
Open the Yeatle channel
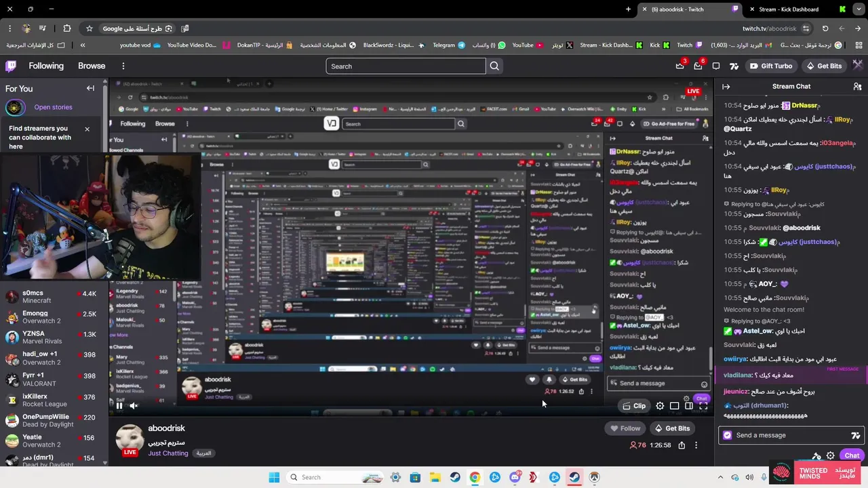(x=53, y=441)
